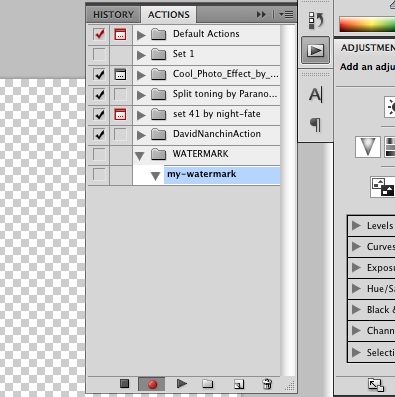Create a new action
The image size is (395, 397).
coord(239,384)
